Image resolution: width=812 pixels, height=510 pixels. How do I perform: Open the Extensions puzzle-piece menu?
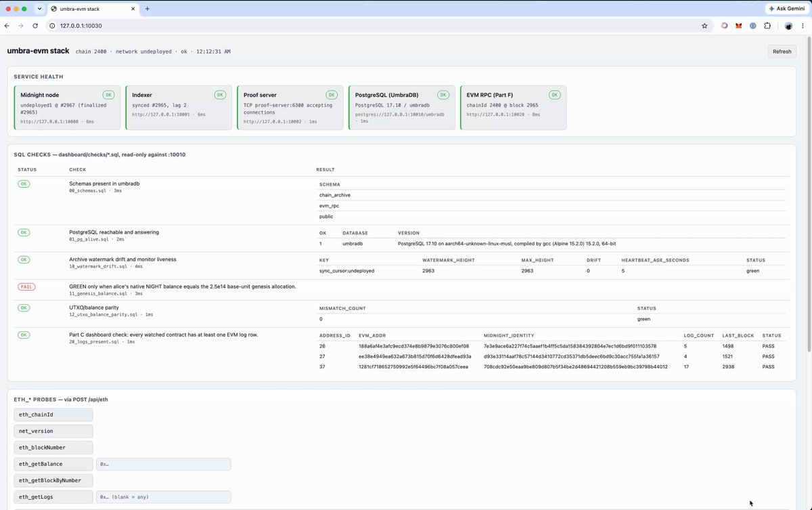click(x=767, y=26)
